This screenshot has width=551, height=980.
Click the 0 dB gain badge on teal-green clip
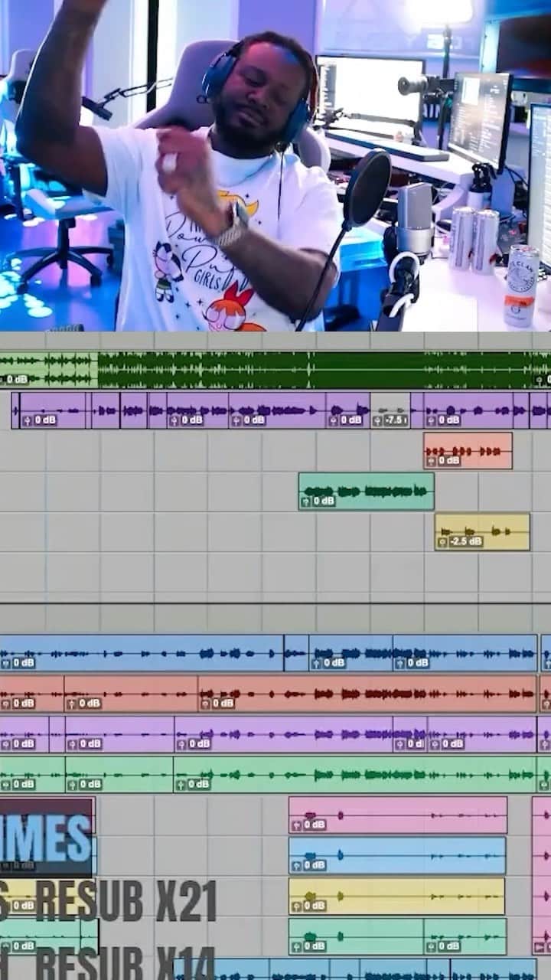[318, 501]
